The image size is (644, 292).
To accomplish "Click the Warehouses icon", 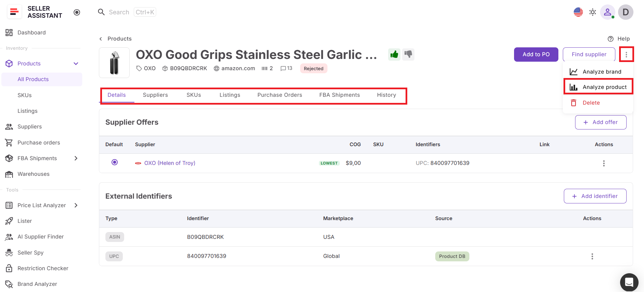I will pyautogui.click(x=9, y=174).
